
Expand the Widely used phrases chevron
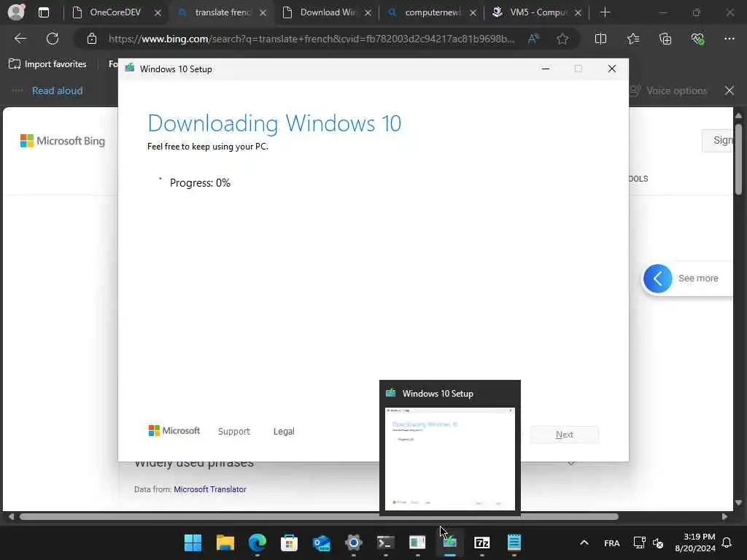point(571,462)
